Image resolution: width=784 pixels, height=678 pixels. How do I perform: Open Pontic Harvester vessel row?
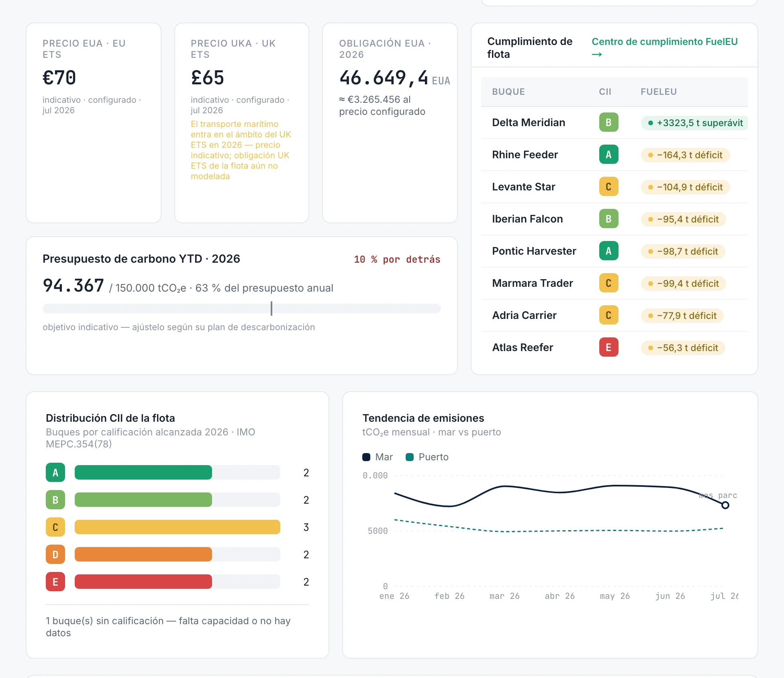pos(615,251)
